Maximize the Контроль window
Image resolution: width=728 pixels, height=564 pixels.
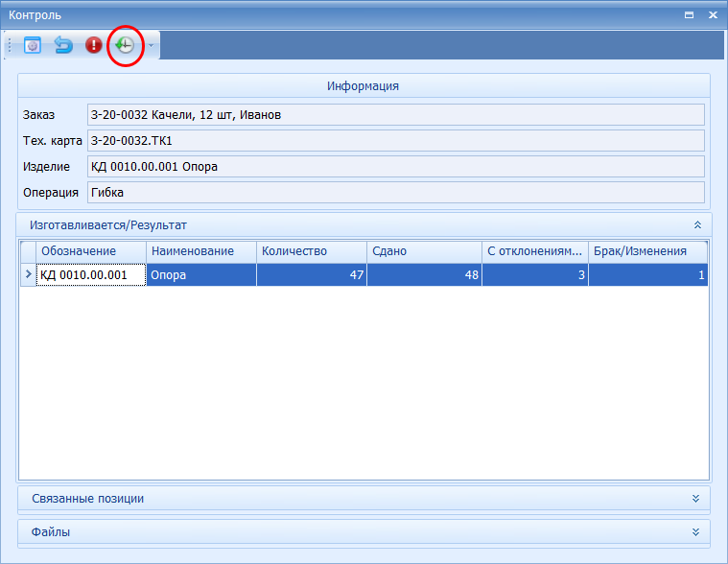[x=688, y=15]
